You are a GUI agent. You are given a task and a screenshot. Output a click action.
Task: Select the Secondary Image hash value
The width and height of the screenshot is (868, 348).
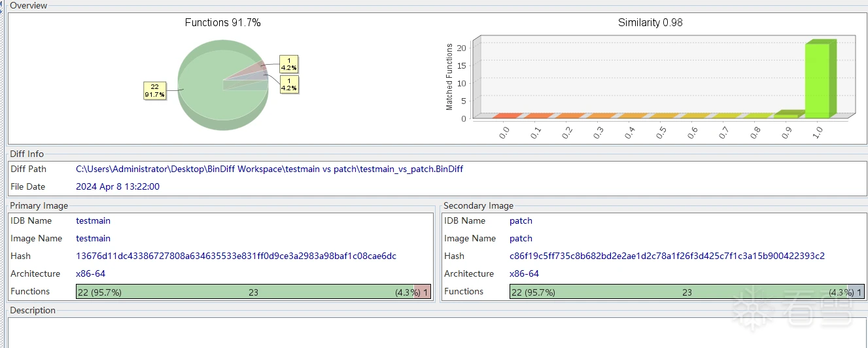(667, 256)
